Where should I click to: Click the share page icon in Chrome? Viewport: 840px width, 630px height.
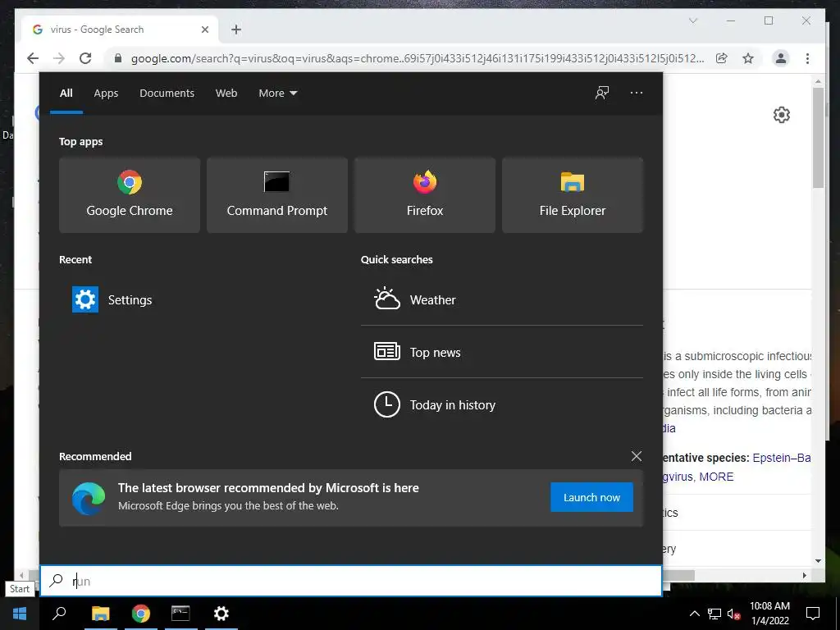click(x=722, y=58)
